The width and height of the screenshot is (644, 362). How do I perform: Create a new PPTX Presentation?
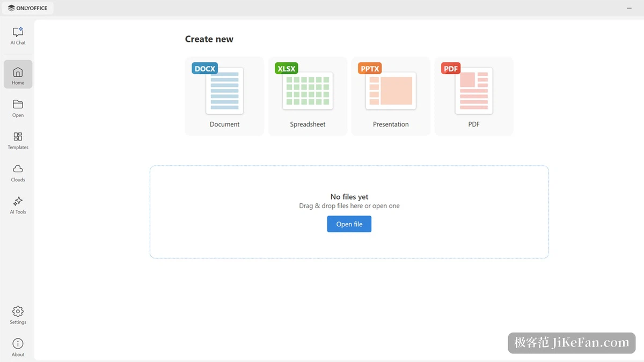point(391,97)
